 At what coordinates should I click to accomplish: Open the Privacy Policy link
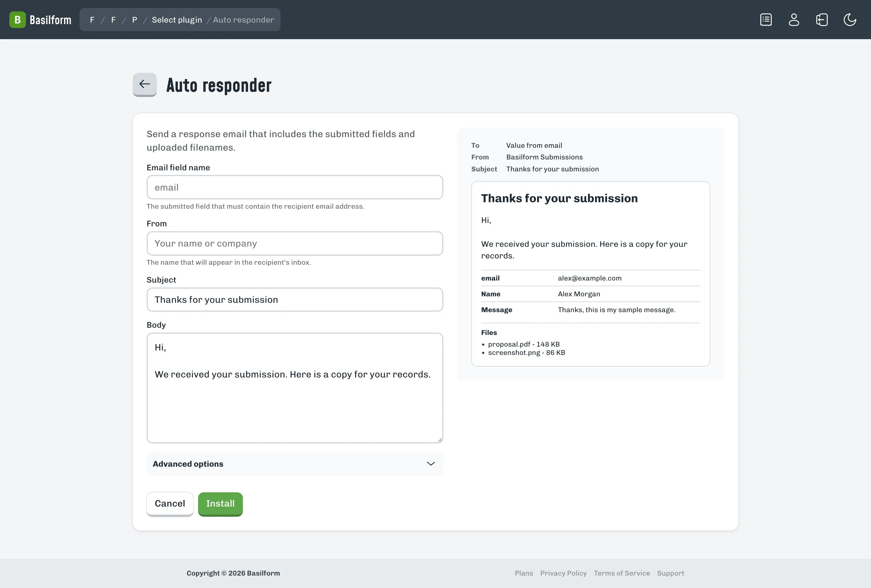point(563,573)
